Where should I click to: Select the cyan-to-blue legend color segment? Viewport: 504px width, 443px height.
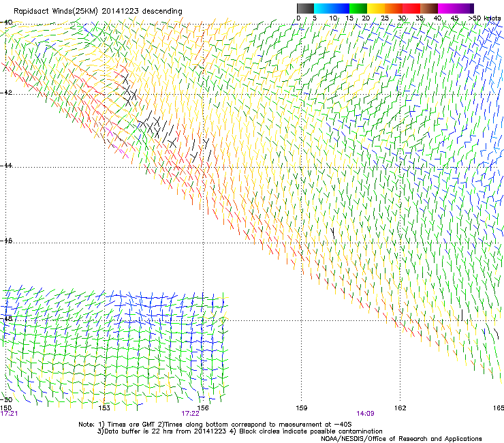pos(332,8)
